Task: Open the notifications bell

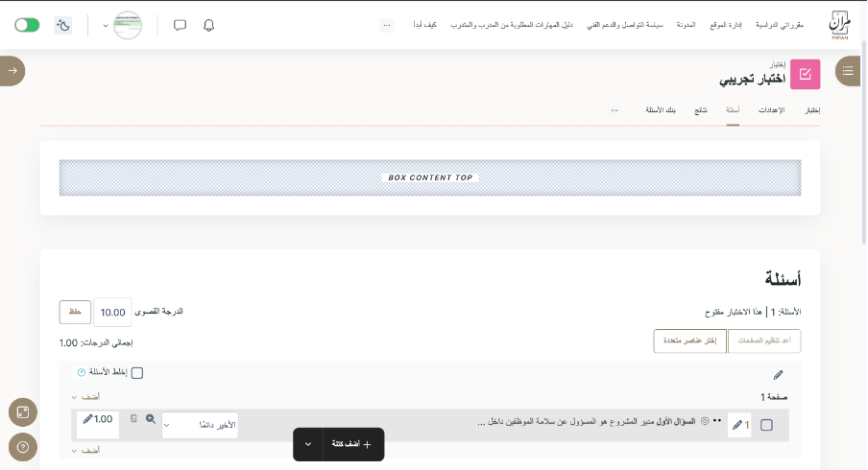Action: pos(208,25)
